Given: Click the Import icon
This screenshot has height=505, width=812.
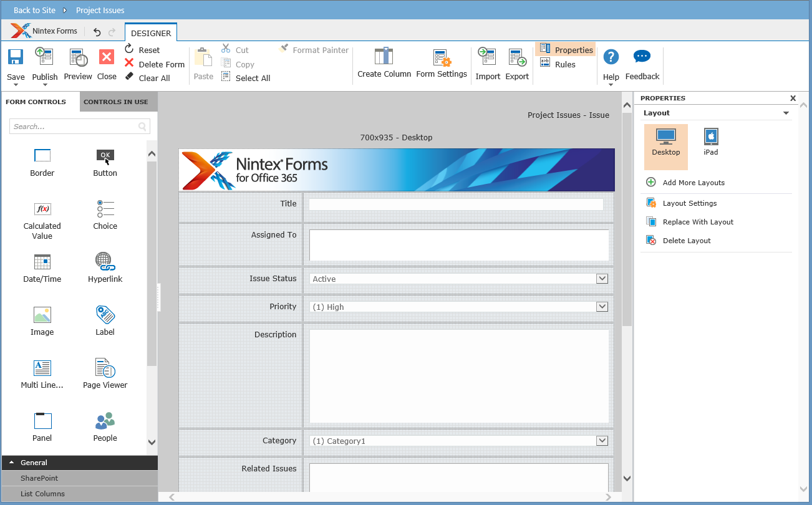Looking at the screenshot, I should click(486, 57).
